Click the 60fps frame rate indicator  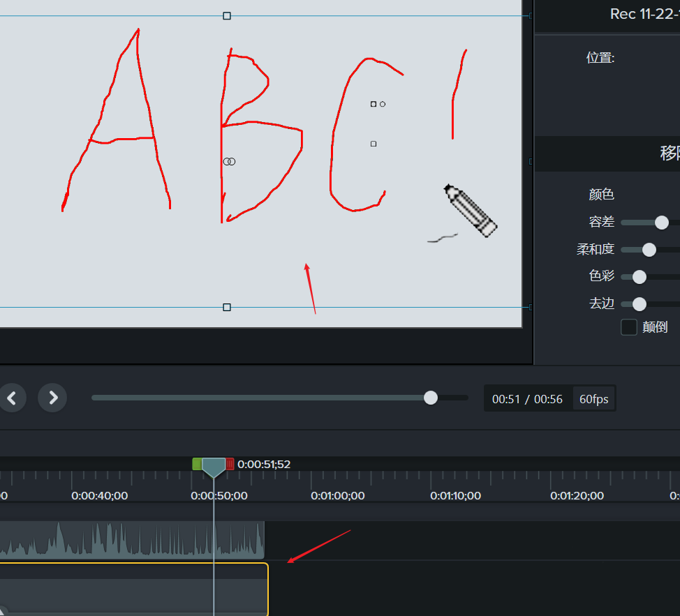point(594,398)
